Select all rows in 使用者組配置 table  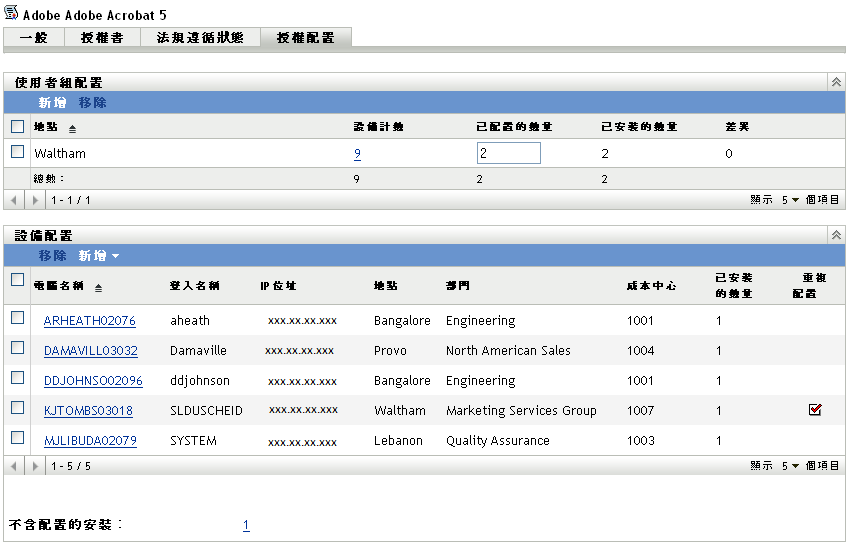click(17, 127)
